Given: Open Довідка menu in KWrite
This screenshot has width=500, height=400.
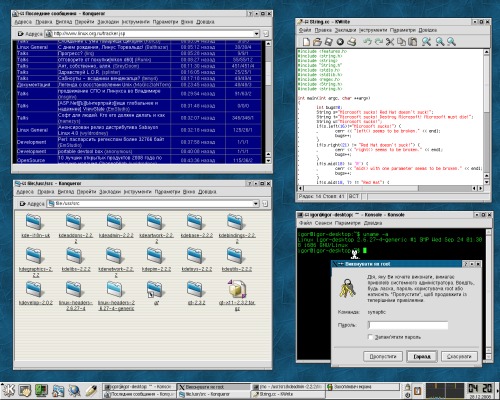Looking at the screenshot, I should [x=428, y=30].
